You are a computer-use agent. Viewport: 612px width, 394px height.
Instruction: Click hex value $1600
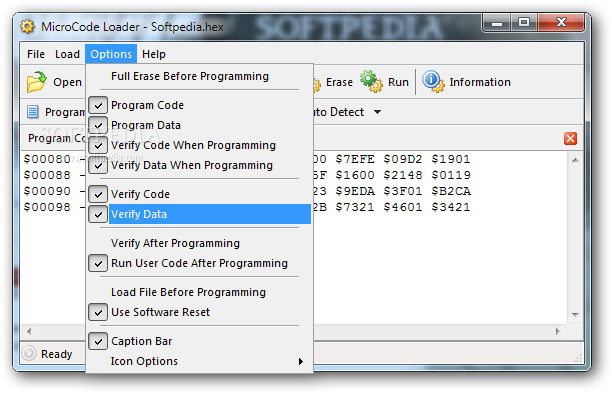point(355,175)
